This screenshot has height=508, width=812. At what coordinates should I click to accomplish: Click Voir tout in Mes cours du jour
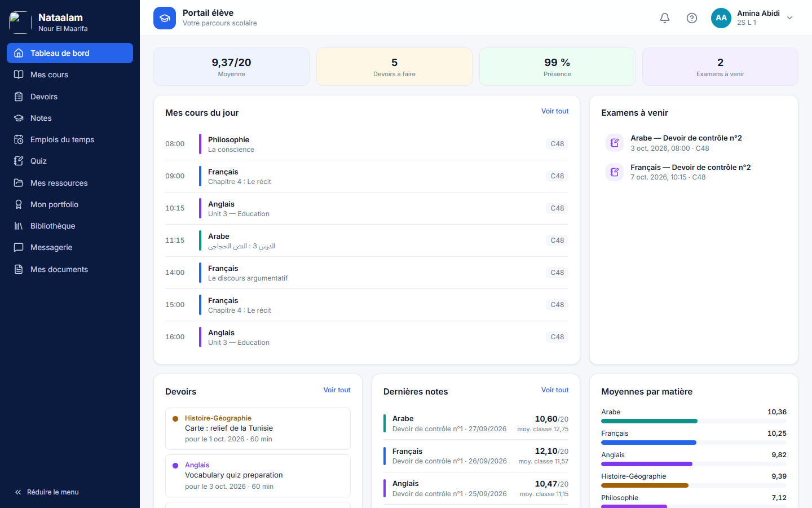tap(555, 111)
